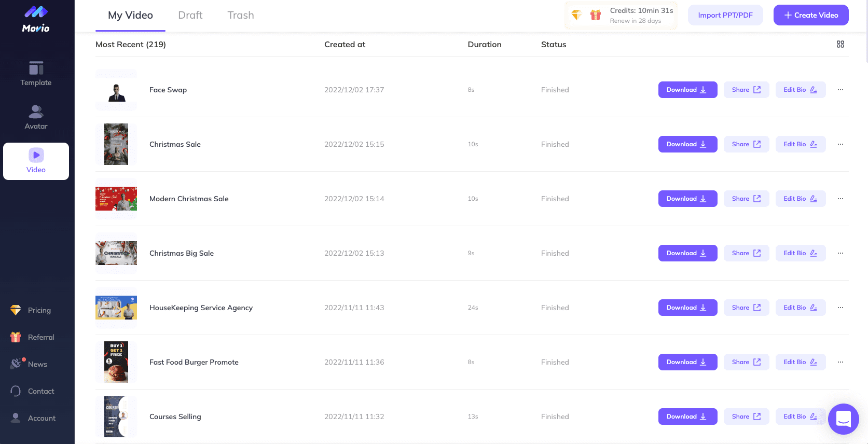
Task: Click the Create Video button
Action: (x=811, y=15)
